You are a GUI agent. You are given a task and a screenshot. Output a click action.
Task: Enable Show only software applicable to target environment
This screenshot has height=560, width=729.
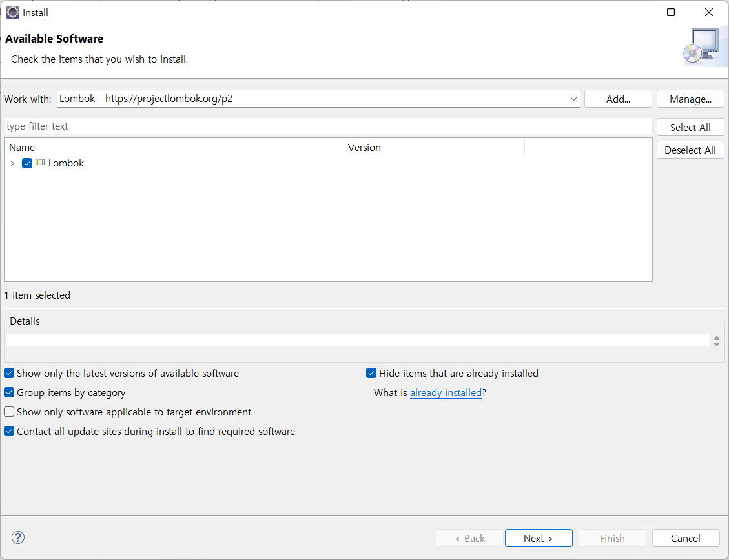click(x=9, y=412)
